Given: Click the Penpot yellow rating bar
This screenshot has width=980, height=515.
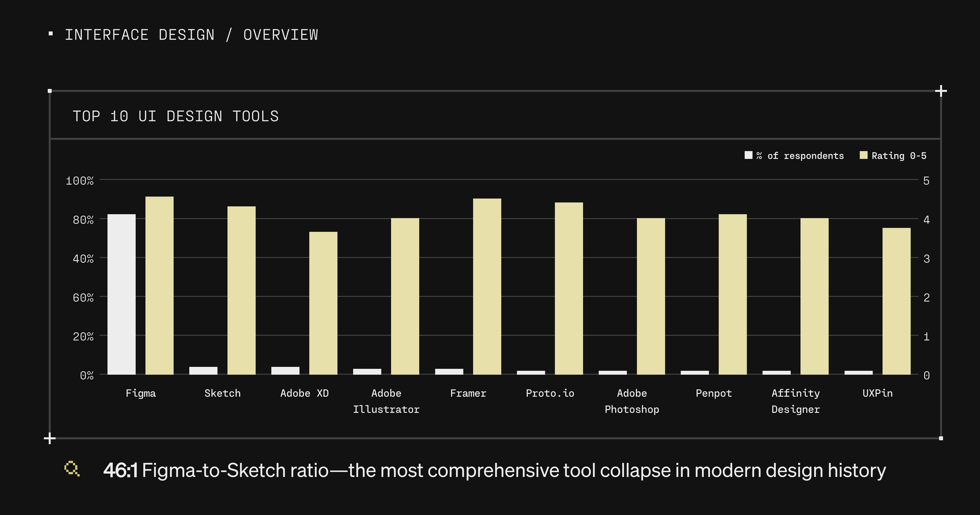Looking at the screenshot, I should pyautogui.click(x=733, y=294).
